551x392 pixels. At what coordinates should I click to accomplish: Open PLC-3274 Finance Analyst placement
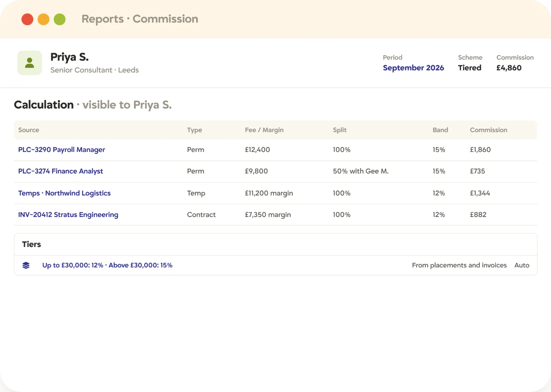61,171
